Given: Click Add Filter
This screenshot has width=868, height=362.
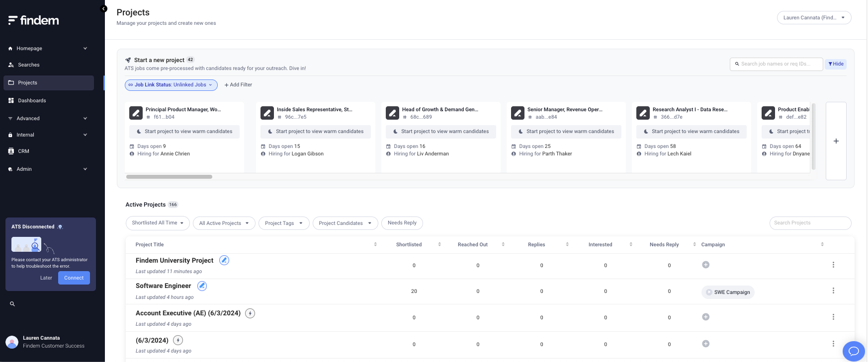Looking at the screenshot, I should click(238, 85).
